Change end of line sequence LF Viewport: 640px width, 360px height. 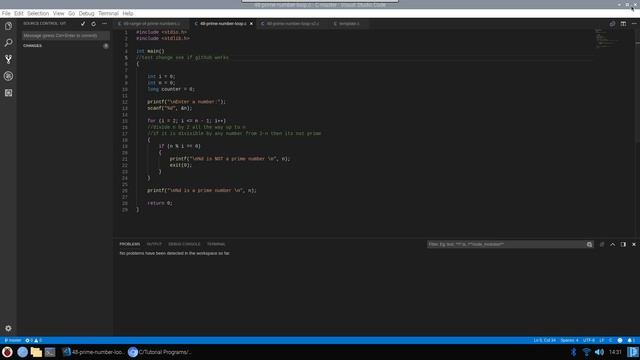pos(602,340)
